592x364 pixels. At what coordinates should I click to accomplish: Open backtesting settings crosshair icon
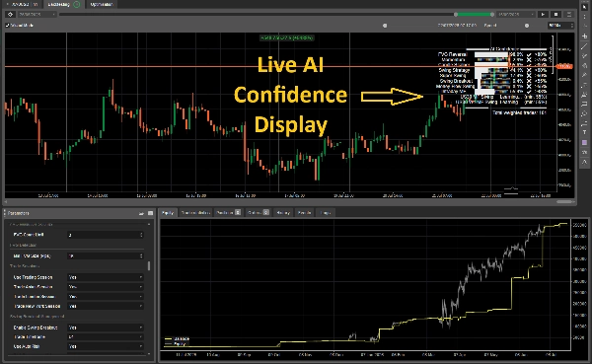click(10, 15)
